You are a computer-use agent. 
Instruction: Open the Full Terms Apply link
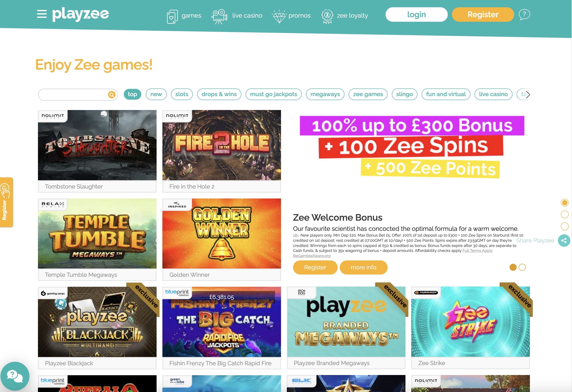click(x=477, y=251)
